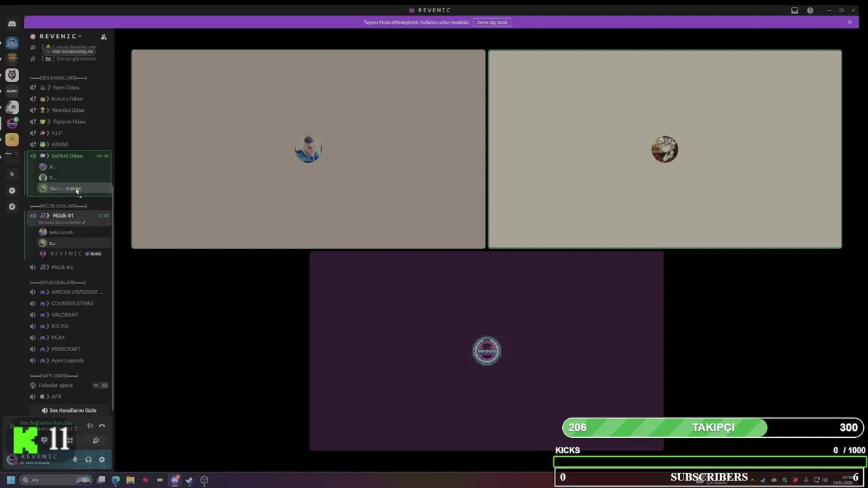Open the Sohbet Odası voice channel

point(68,156)
